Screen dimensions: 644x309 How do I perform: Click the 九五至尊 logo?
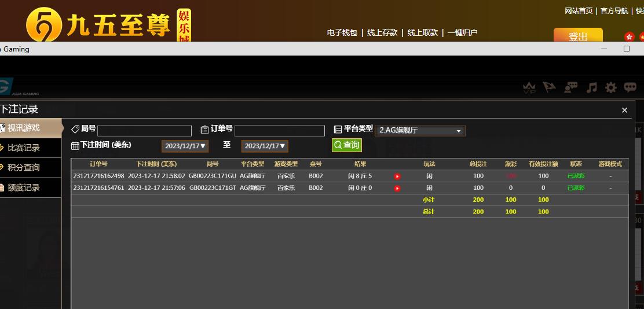point(108,24)
